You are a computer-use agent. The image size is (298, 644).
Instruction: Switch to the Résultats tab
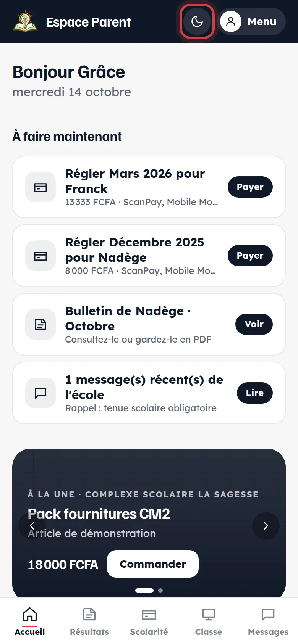[x=89, y=621]
